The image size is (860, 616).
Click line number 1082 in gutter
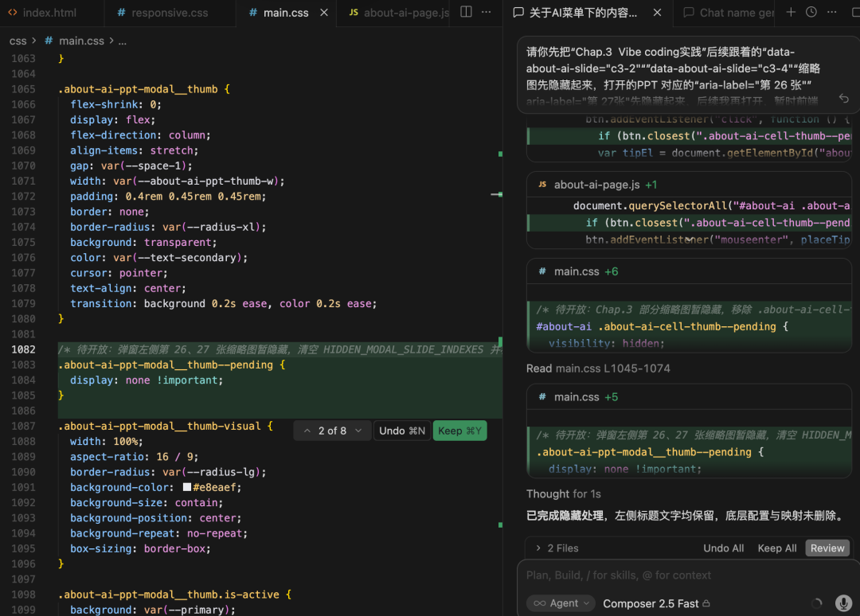click(x=23, y=349)
